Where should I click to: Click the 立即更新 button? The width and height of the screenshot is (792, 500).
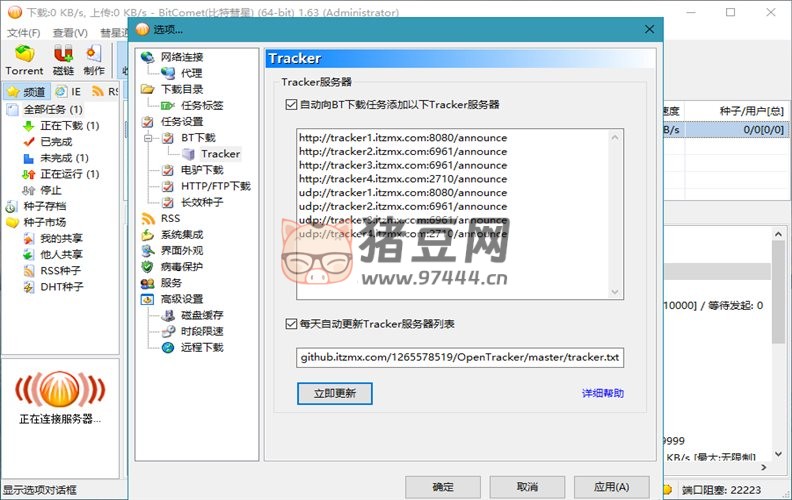tap(334, 393)
